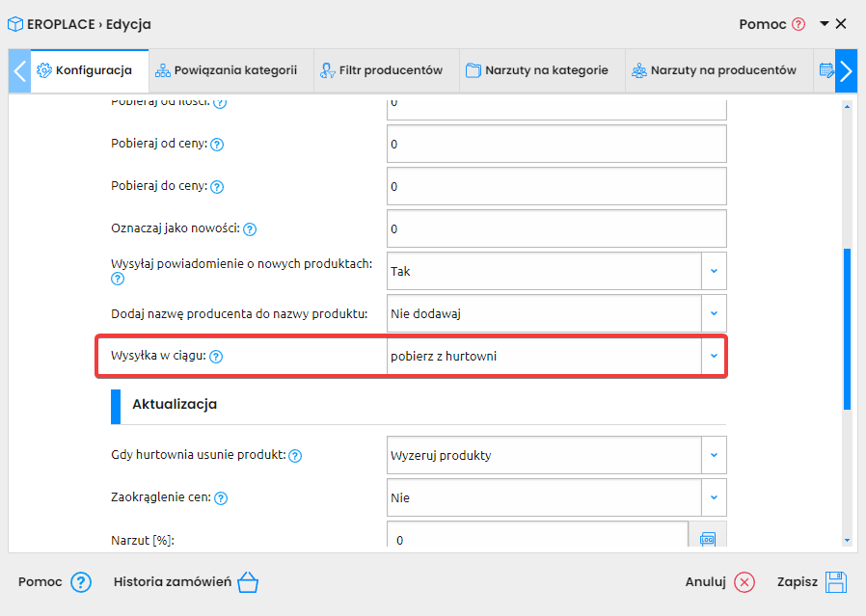
Task: Click help icon beside Pobieraj do ceny
Action: [217, 187]
